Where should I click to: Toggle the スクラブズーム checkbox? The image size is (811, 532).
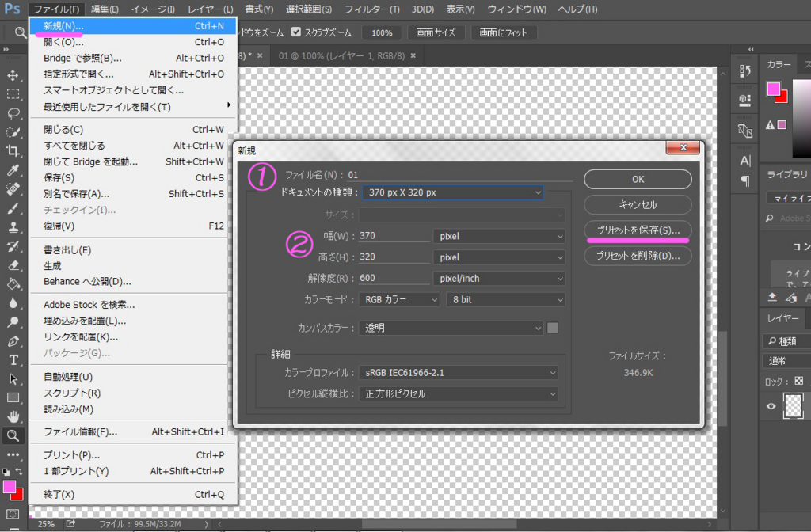(x=296, y=32)
